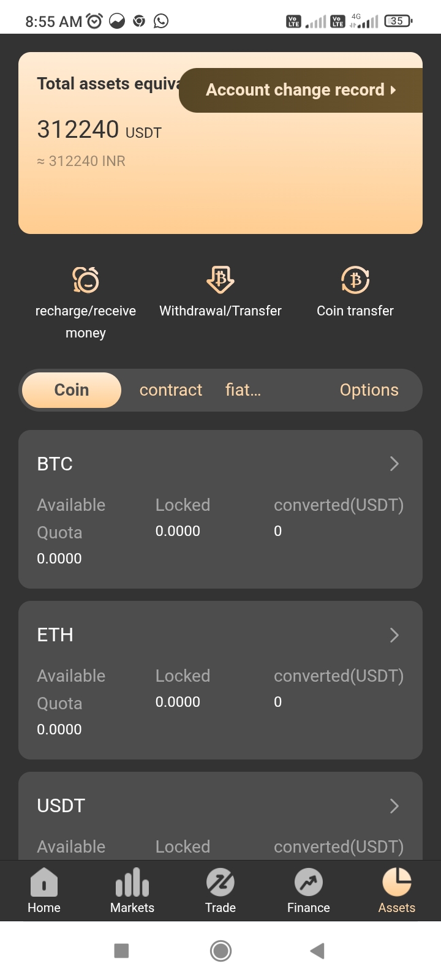Select the Assets pie chart icon
The width and height of the screenshot is (441, 980).
coord(397,883)
